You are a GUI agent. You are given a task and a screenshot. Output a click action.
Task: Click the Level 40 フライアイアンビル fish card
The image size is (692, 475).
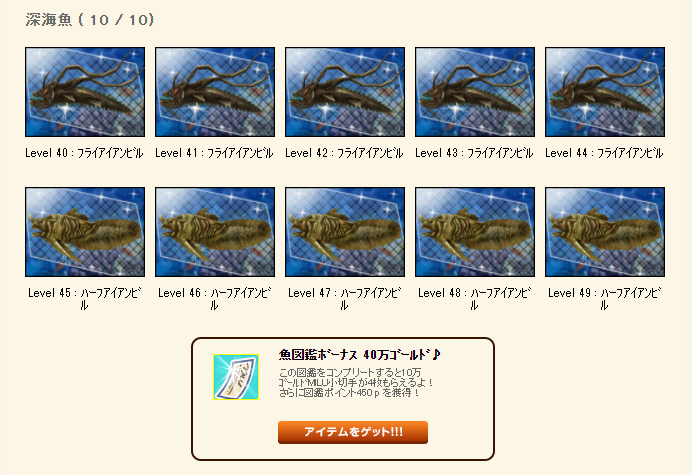(x=85, y=92)
